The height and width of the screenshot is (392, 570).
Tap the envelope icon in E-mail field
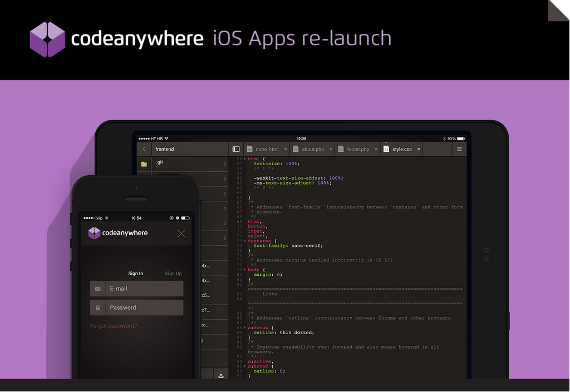click(98, 289)
